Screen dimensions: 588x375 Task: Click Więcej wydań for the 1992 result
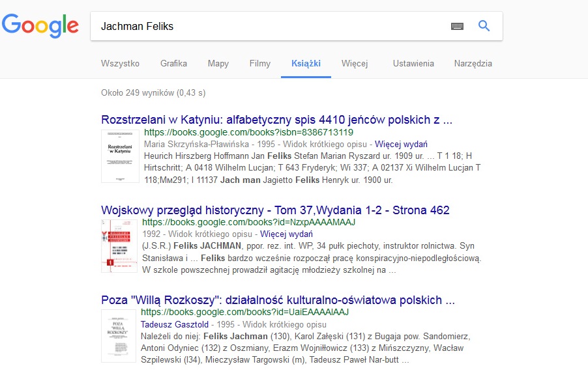pyautogui.click(x=287, y=234)
